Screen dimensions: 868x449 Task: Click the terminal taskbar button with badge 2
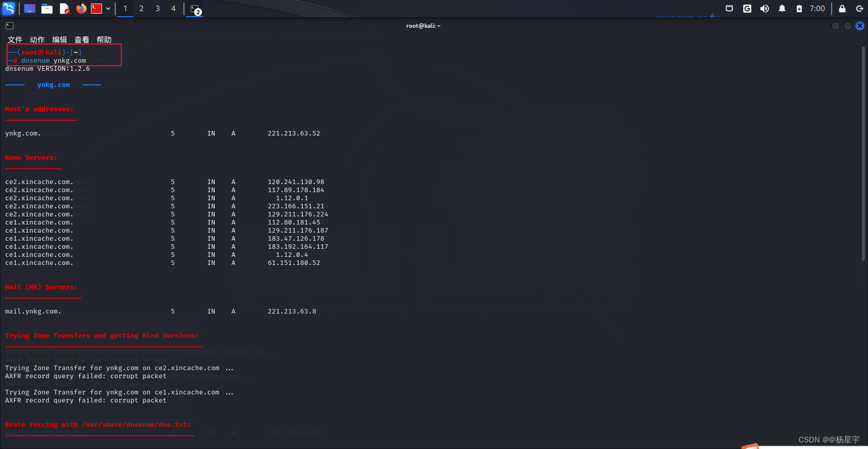tap(195, 9)
